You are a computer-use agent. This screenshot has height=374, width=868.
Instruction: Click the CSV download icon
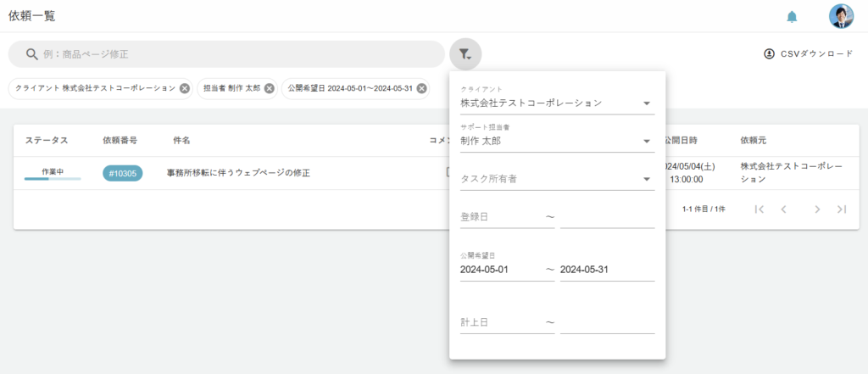(770, 53)
